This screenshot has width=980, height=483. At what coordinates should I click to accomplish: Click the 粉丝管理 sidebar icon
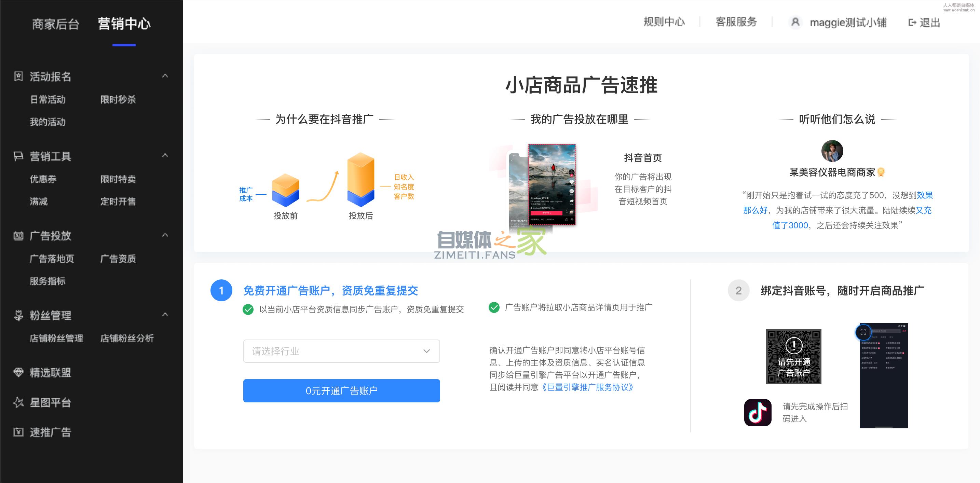tap(18, 315)
